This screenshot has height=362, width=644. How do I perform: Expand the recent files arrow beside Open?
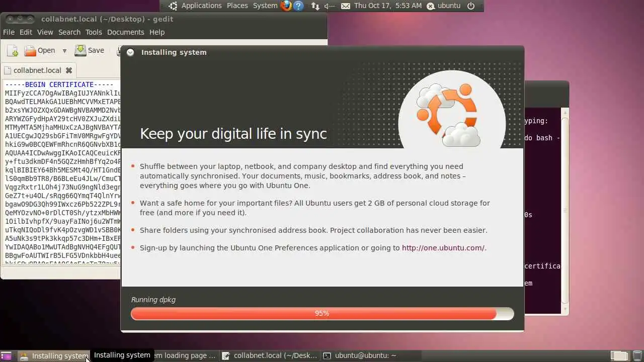64,51
